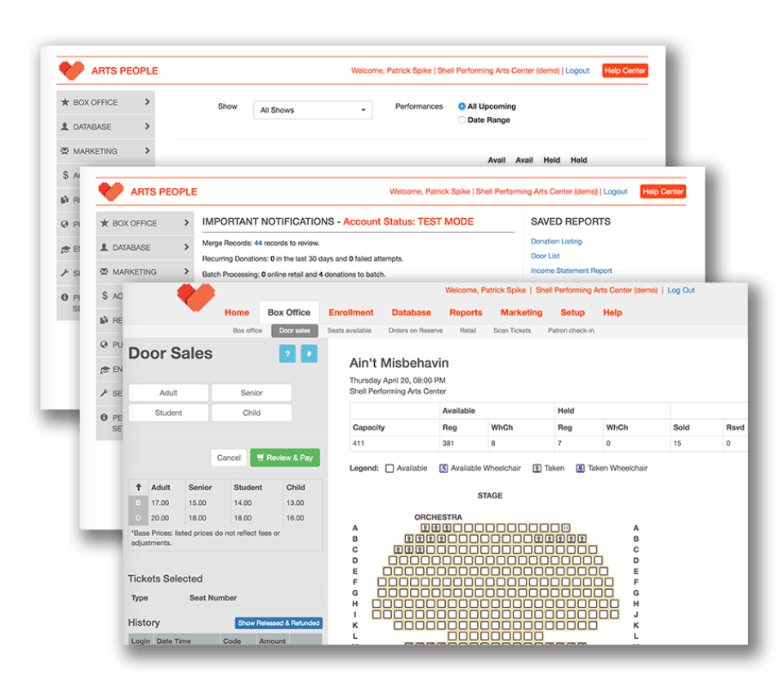
Task: Add an Adult ticket
Action: point(168,393)
